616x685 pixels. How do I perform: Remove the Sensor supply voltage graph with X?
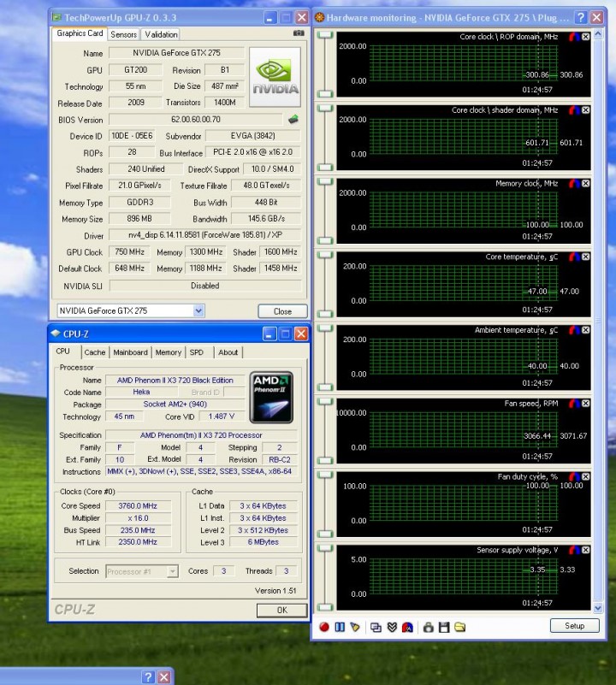(585, 550)
